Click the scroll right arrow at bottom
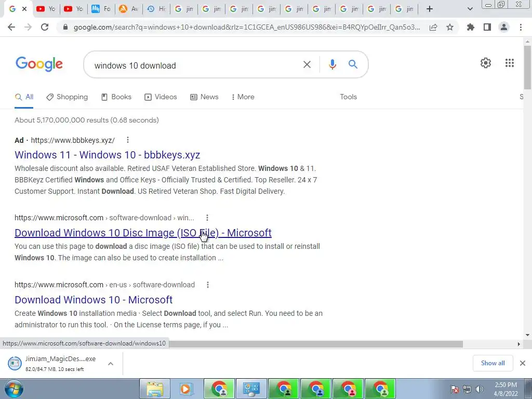532x399 pixels. pos(519,344)
